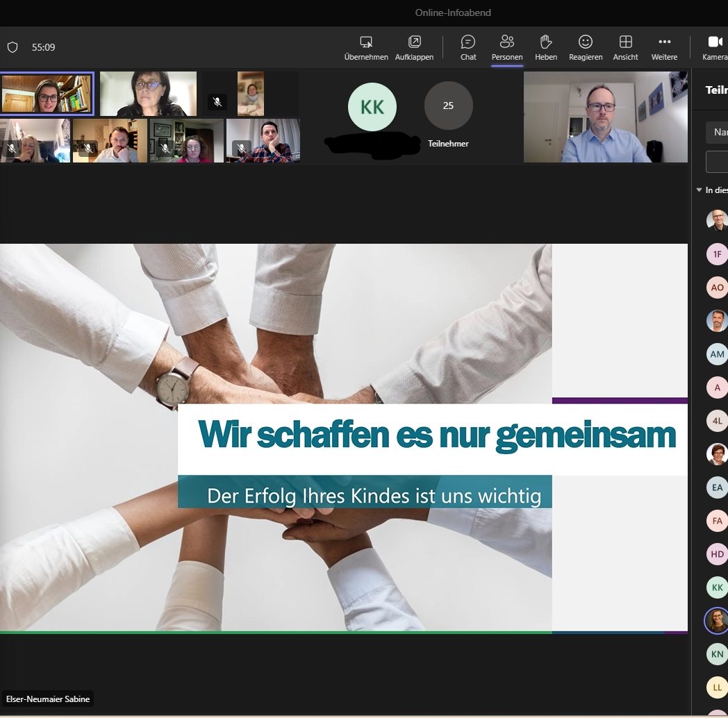Open the Reagieren reactions menu
This screenshot has width=728, height=718.
[586, 42]
